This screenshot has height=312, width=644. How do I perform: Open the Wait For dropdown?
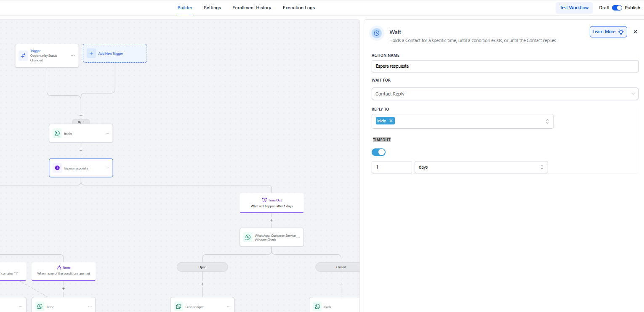coord(504,94)
